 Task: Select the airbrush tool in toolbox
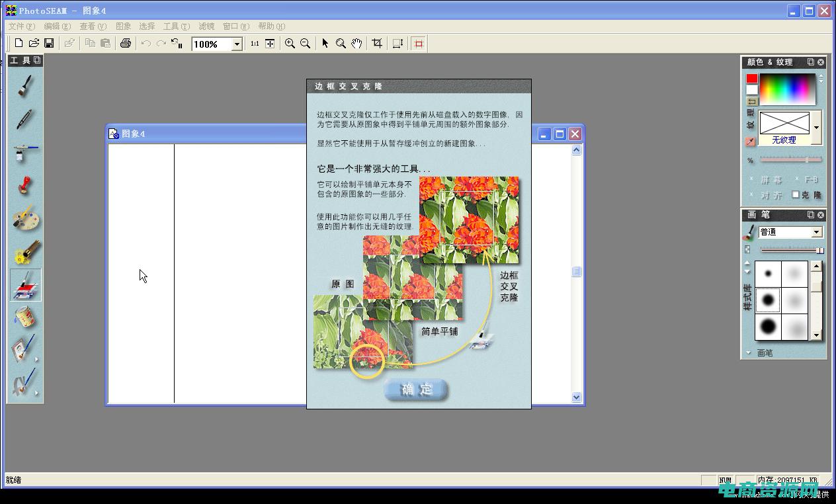25,152
